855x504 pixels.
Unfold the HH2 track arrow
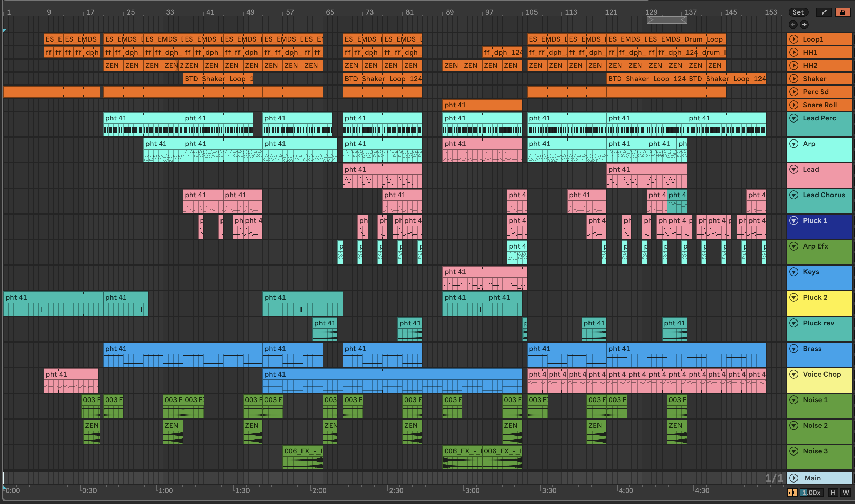pyautogui.click(x=793, y=65)
